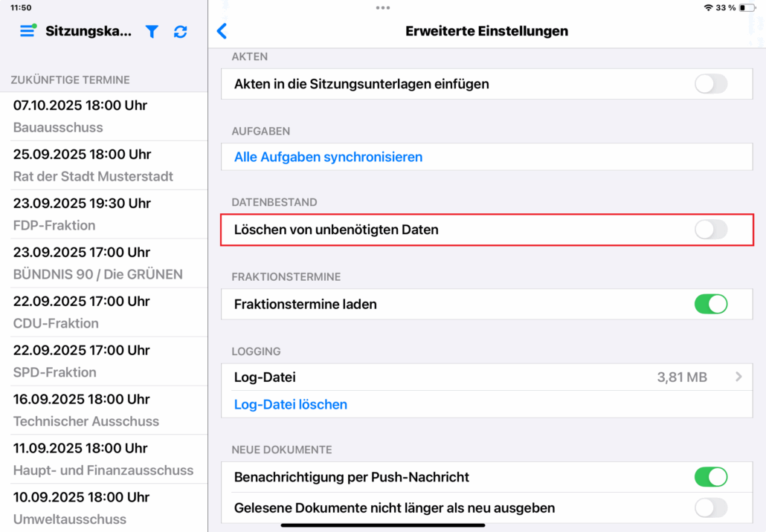Click Log-Datei löschen link
Screen dimensions: 766x532
291,405
